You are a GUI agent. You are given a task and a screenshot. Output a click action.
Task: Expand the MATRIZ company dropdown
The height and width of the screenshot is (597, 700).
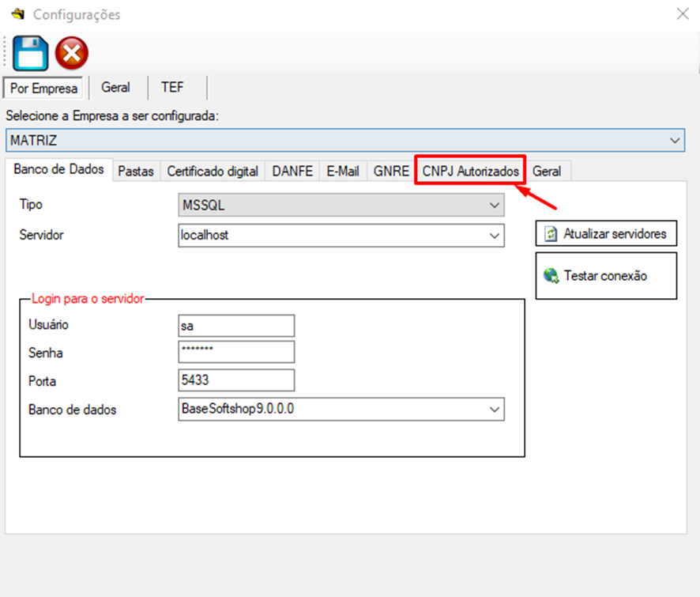click(675, 141)
